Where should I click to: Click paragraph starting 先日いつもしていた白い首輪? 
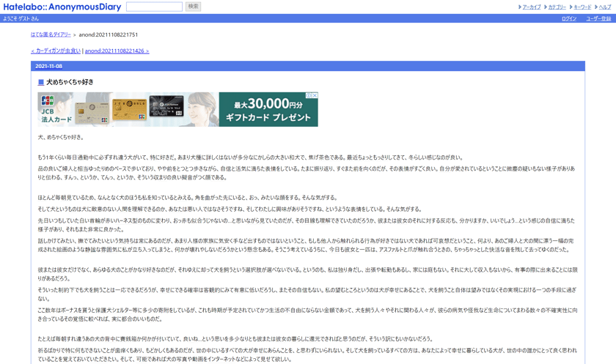coord(307,225)
